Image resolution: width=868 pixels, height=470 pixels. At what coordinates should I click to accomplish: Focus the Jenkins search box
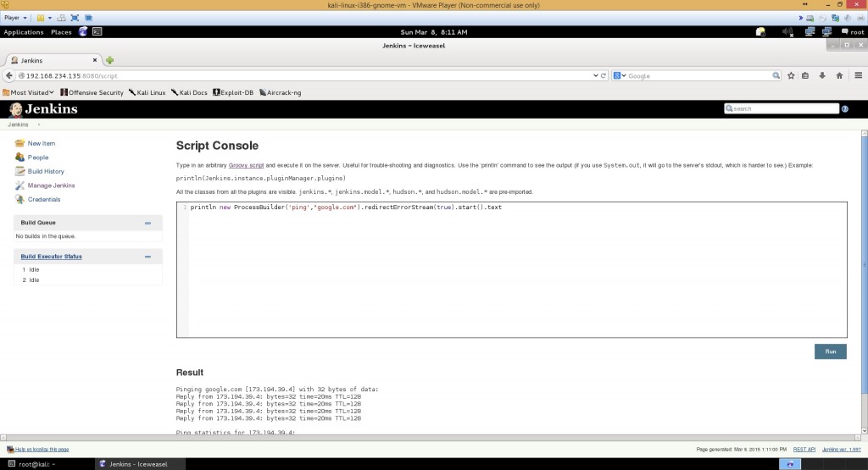(x=782, y=109)
